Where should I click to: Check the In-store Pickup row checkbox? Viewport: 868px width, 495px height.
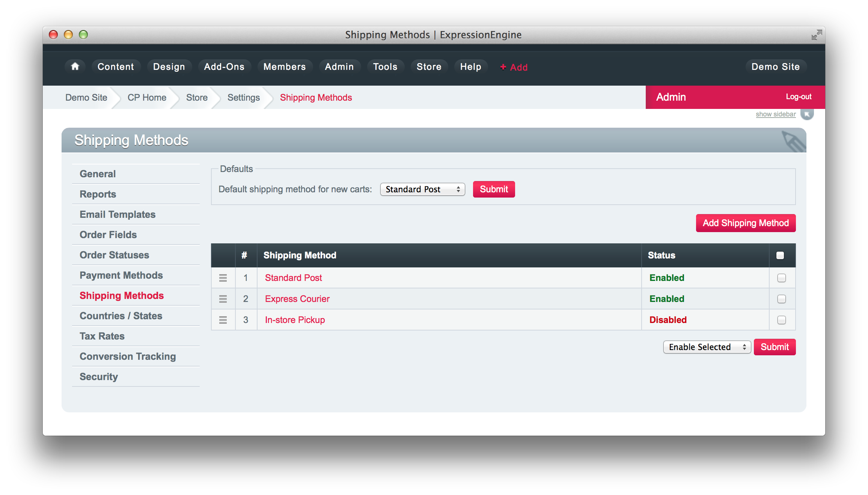[782, 320]
